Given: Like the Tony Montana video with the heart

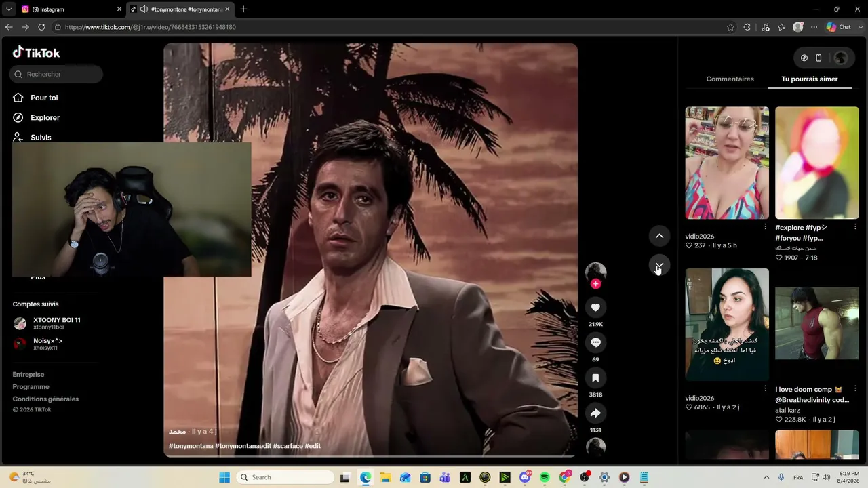Looking at the screenshot, I should pos(595,308).
